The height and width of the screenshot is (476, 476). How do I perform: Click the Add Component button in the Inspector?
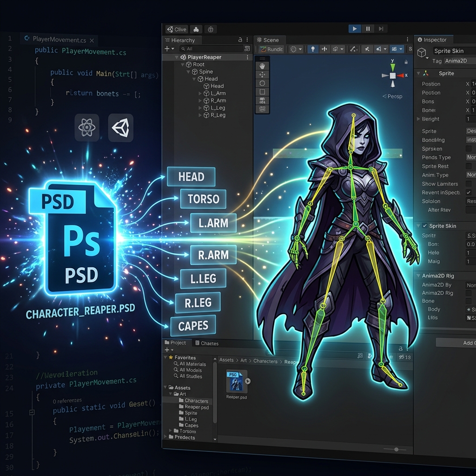tap(456, 343)
